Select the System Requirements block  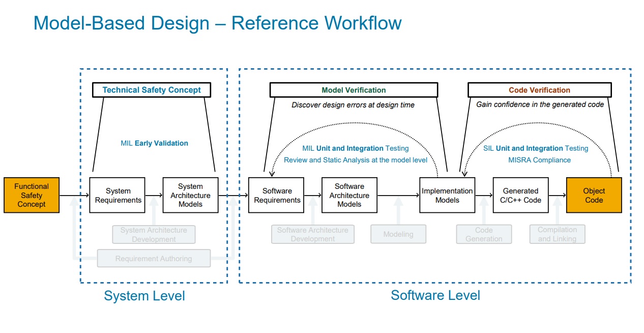click(x=118, y=195)
